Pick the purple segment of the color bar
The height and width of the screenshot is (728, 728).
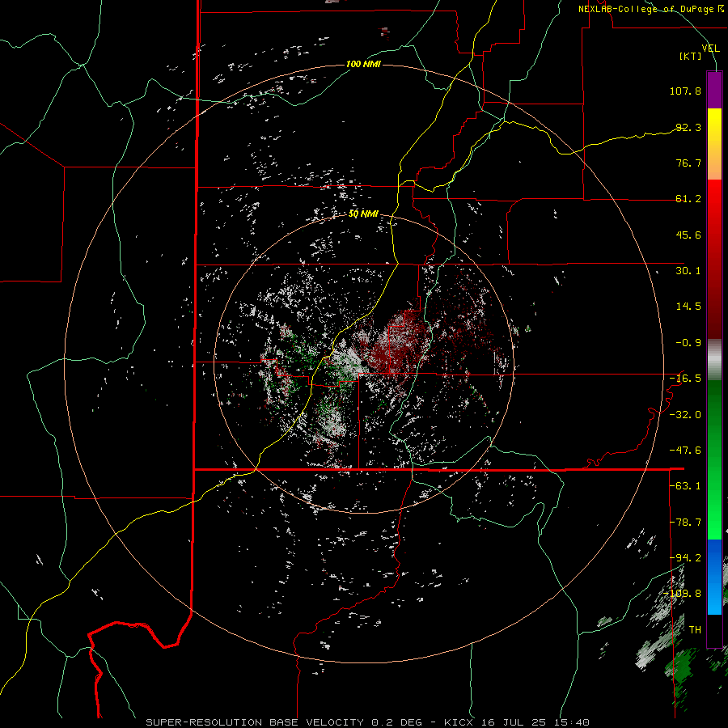[x=714, y=90]
